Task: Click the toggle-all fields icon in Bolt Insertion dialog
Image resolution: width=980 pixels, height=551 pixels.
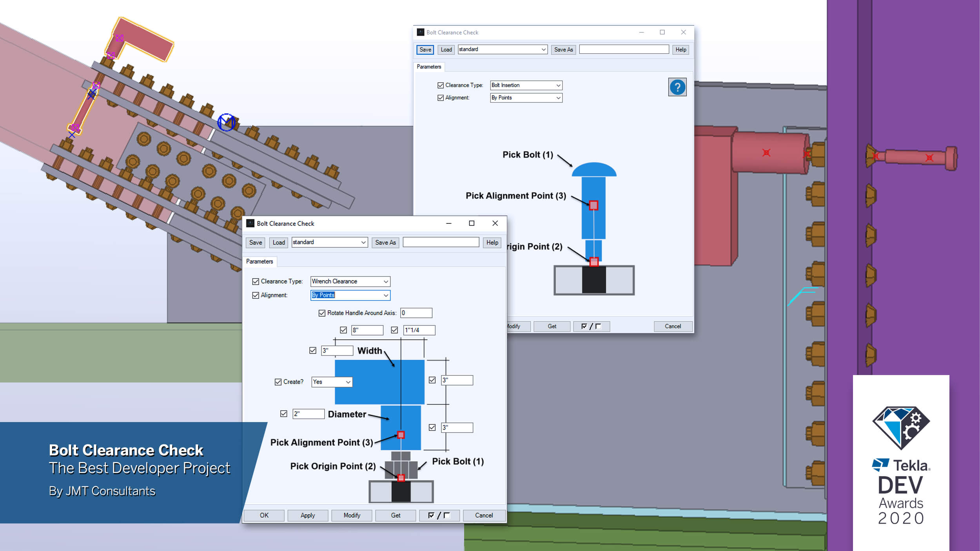Action: [592, 326]
